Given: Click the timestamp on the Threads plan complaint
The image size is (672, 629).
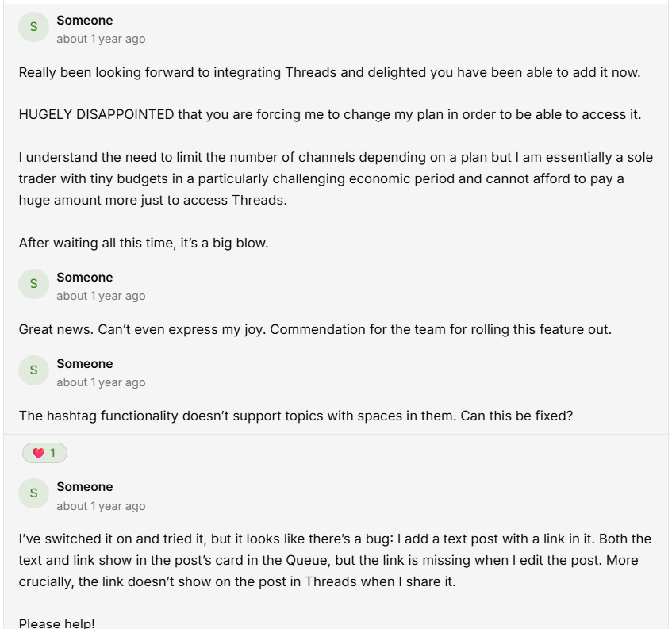Looking at the screenshot, I should 101,39.
